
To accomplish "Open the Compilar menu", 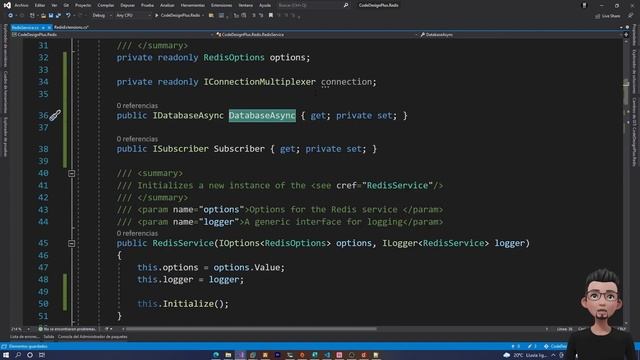I will pyautogui.click(x=106, y=5).
